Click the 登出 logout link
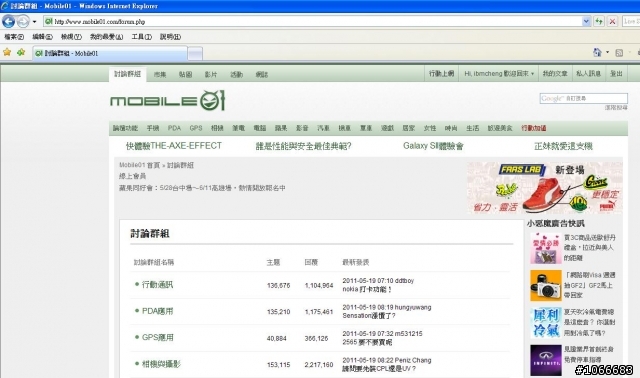Screen dimensions: 640x378 pyautogui.click(x=616, y=73)
